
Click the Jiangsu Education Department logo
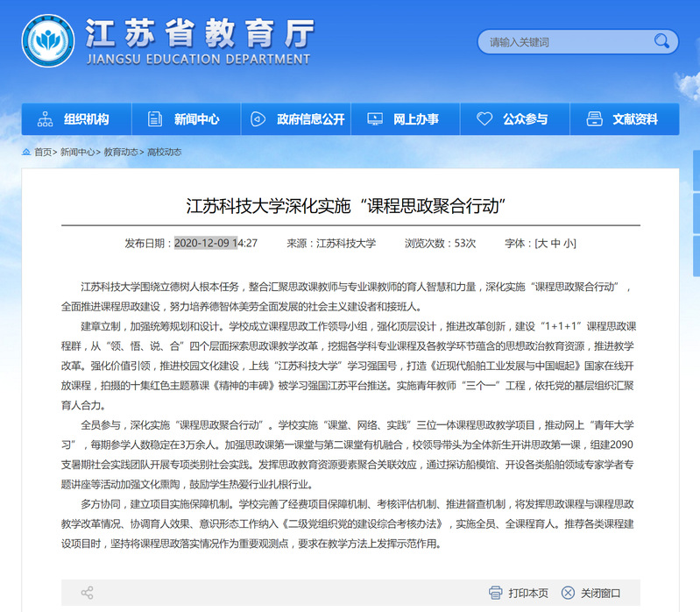pos(49,40)
